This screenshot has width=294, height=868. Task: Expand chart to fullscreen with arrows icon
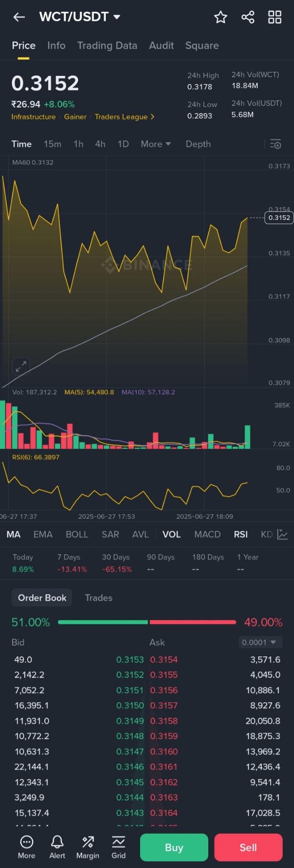tap(21, 367)
